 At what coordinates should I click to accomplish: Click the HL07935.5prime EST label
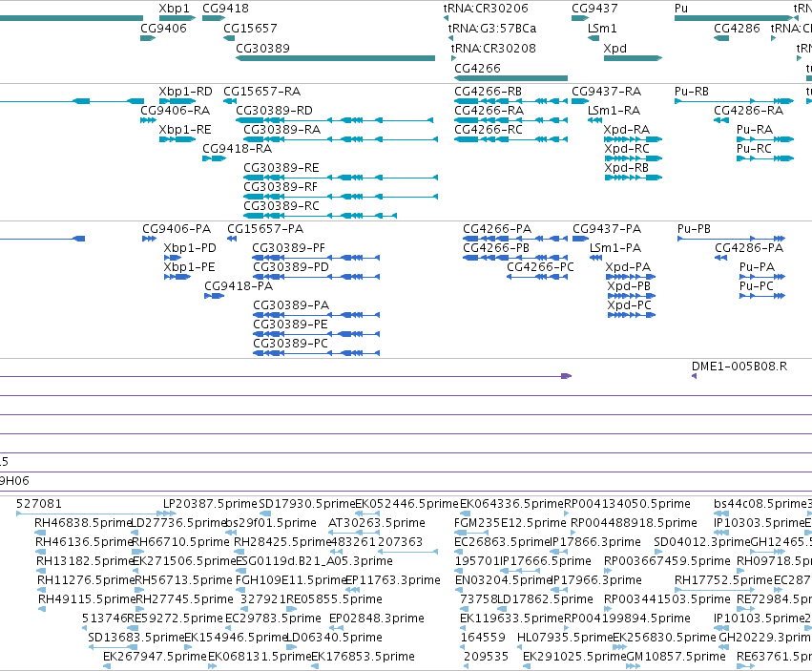coord(565,638)
